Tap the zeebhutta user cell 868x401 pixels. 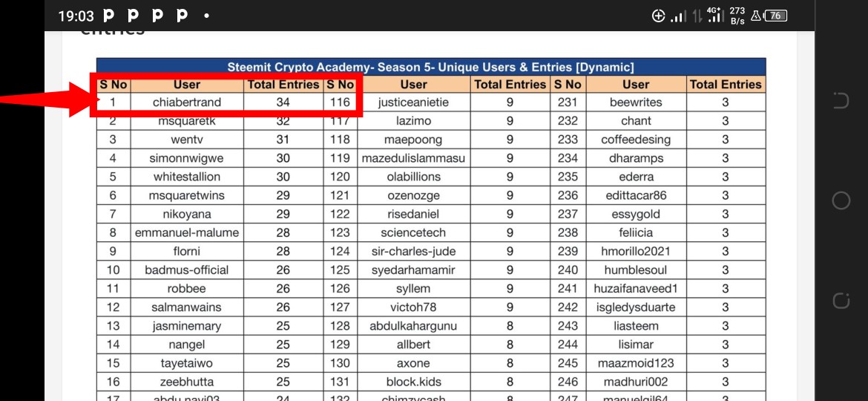[x=186, y=382]
